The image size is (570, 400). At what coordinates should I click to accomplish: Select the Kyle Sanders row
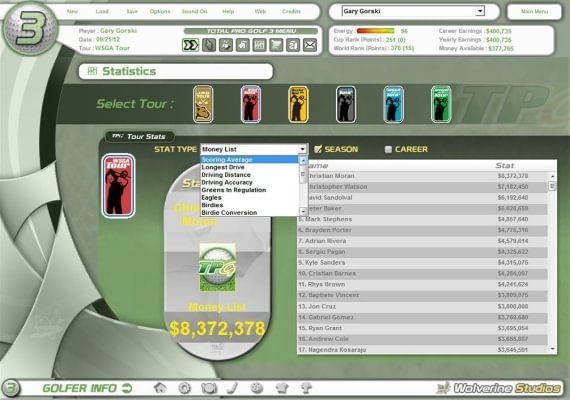pyautogui.click(x=423, y=263)
